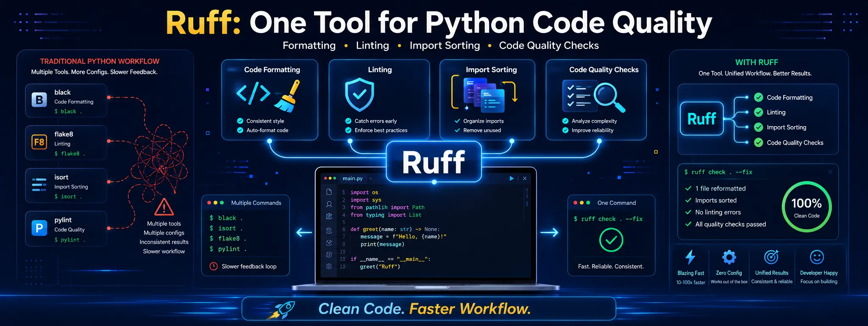Click the green dot in the Multiple Commands window
The width and height of the screenshot is (868, 326).
[222, 203]
